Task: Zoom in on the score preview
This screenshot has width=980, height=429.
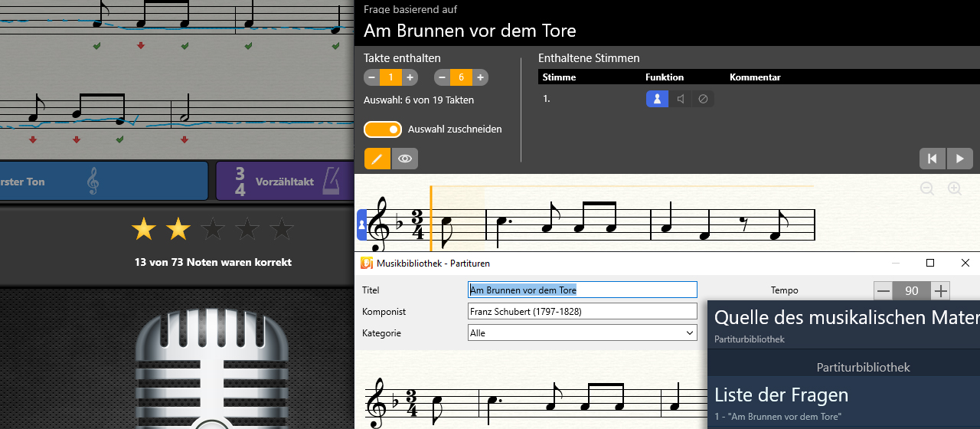Action: (954, 188)
